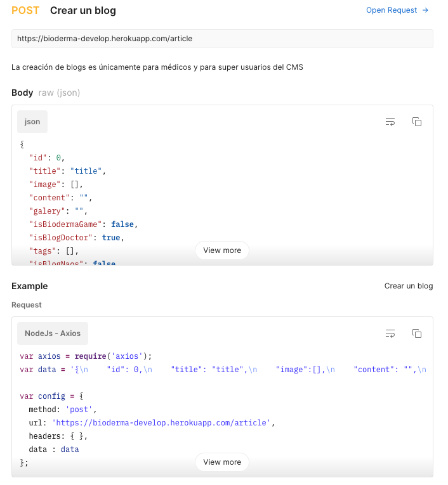Click the POST method label
448x485 pixels.
click(25, 11)
